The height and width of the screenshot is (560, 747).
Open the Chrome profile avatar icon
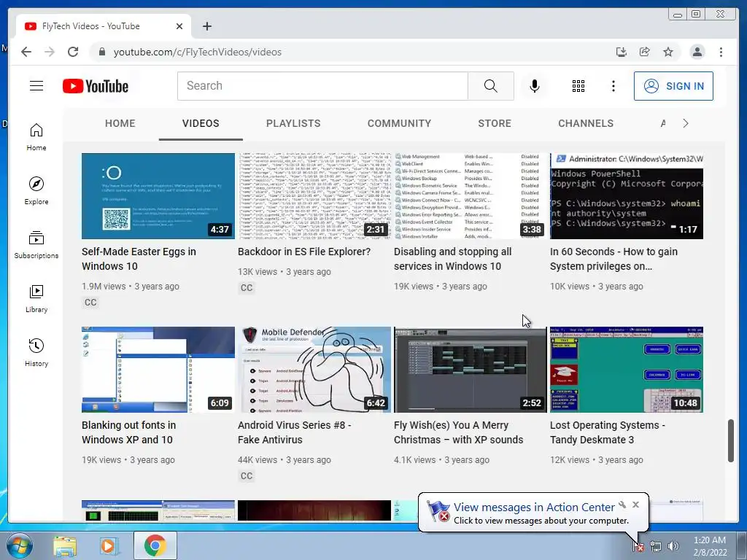point(697,52)
